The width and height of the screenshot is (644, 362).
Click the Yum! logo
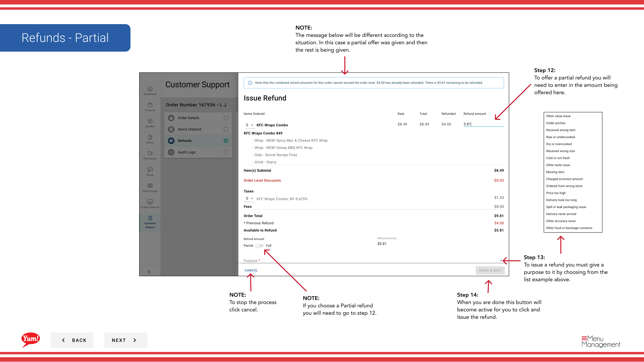click(30, 340)
